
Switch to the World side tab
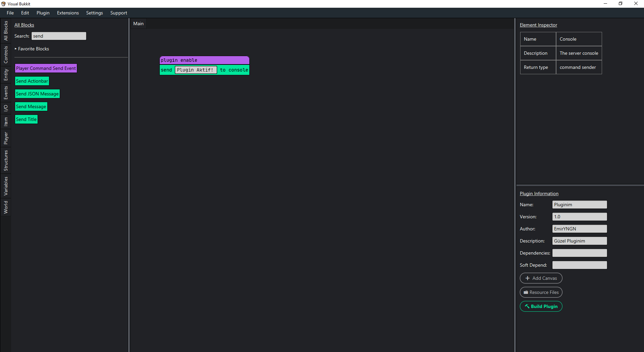(6, 207)
